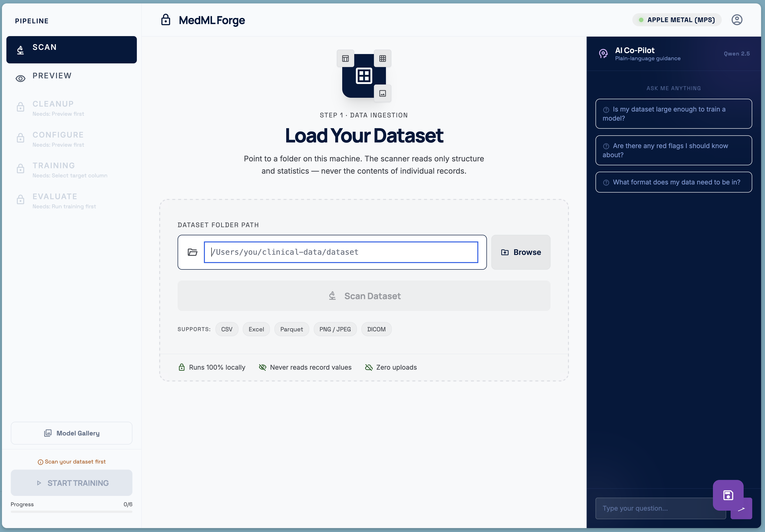This screenshot has width=765, height=532.
Task: Click the lock logo next to MedML Forge
Action: click(x=166, y=20)
